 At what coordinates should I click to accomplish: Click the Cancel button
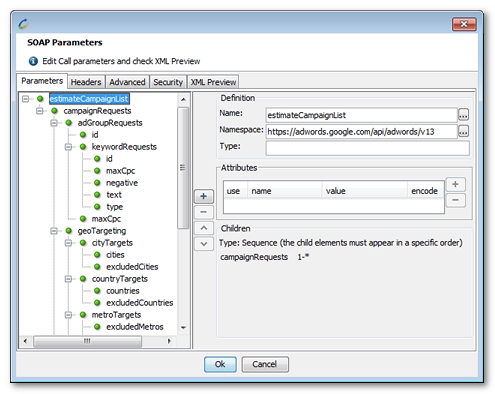pyautogui.click(x=265, y=364)
